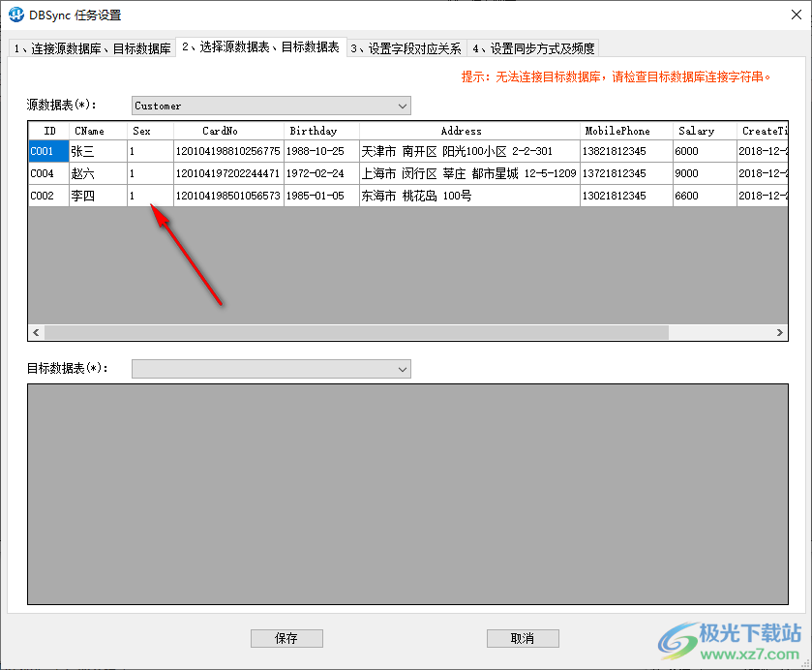Screen dimensions: 812x670
Task: Click the CName column header
Action: [99, 131]
